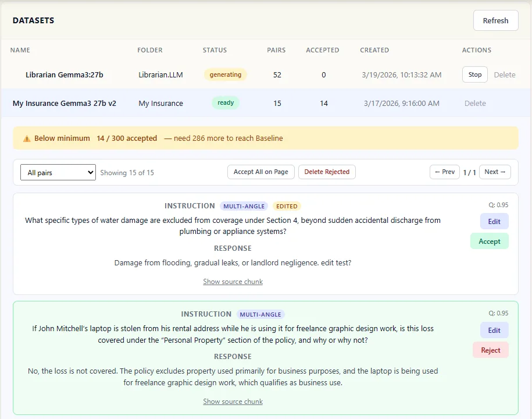Go to next page with Next
This screenshot has width=532, height=419.
495,172
